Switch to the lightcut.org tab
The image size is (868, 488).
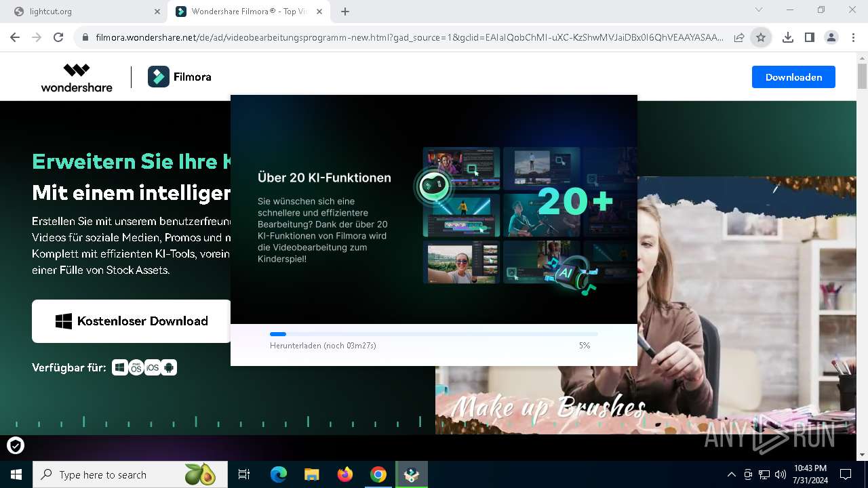pos(85,12)
